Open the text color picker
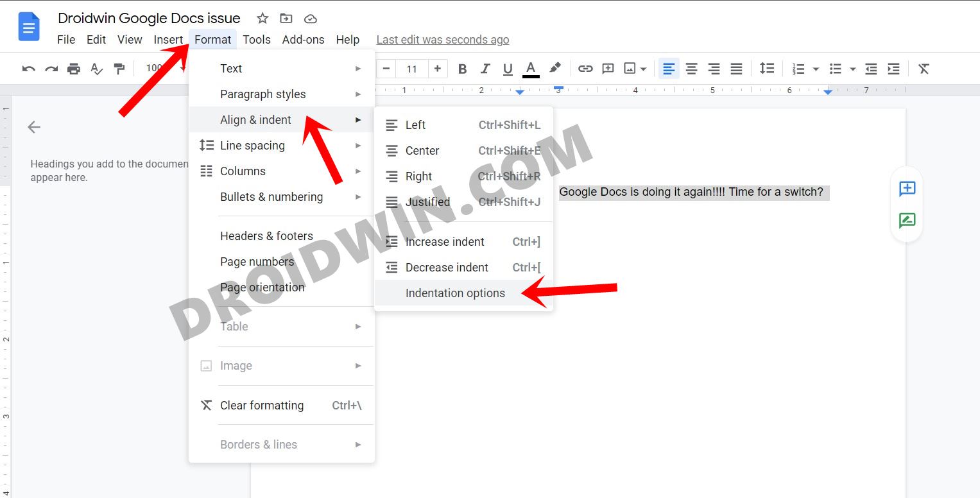Image resolution: width=980 pixels, height=498 pixels. (x=531, y=69)
